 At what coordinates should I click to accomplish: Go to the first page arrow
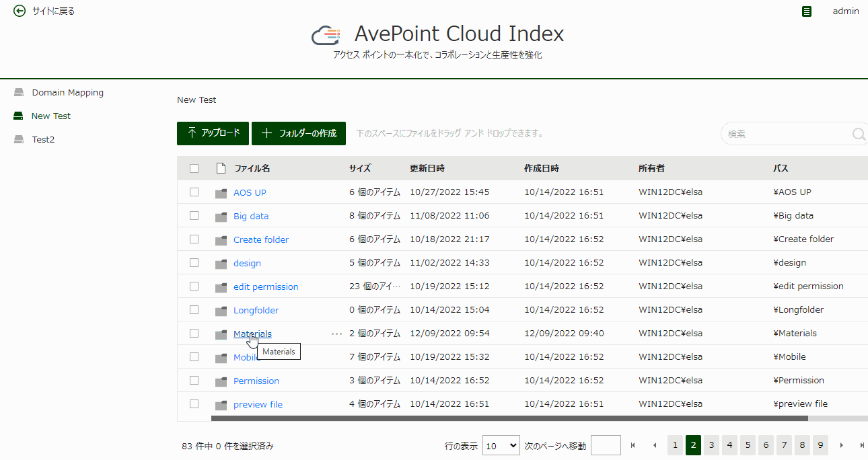tap(633, 445)
